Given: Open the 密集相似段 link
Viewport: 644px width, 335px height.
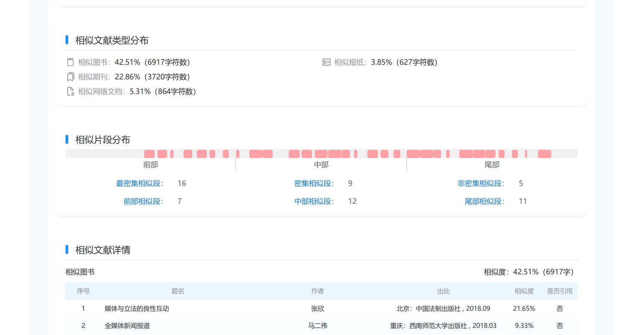Looking at the screenshot, I should point(314,183).
